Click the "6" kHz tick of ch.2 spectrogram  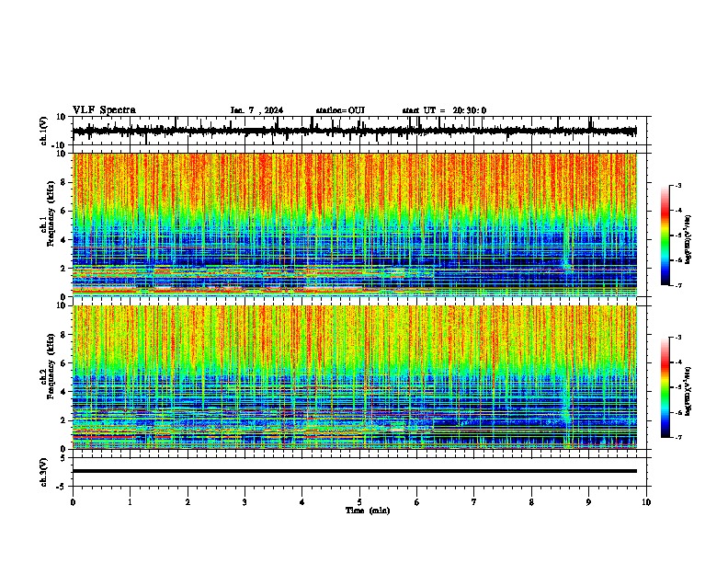click(64, 363)
